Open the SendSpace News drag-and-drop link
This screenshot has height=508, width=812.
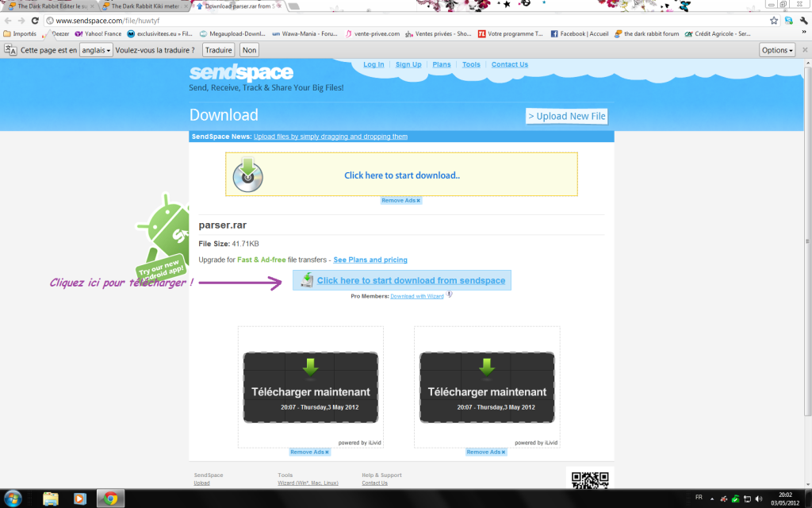(x=331, y=137)
